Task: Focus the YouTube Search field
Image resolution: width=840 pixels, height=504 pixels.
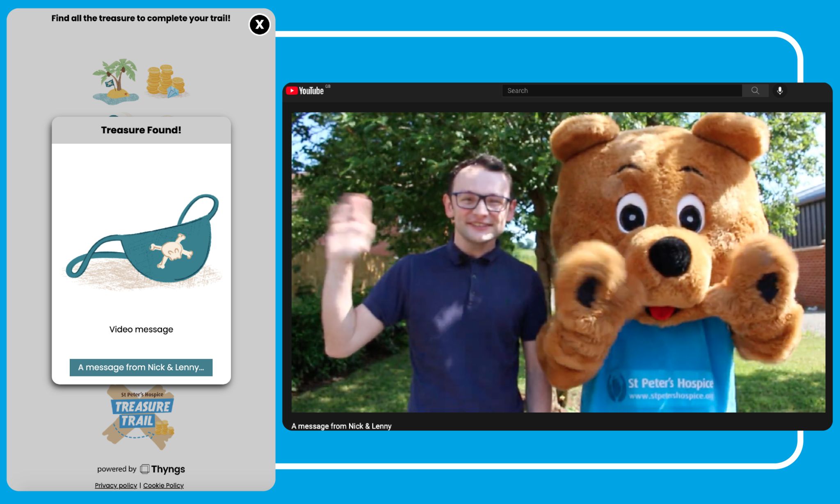Action: click(621, 91)
